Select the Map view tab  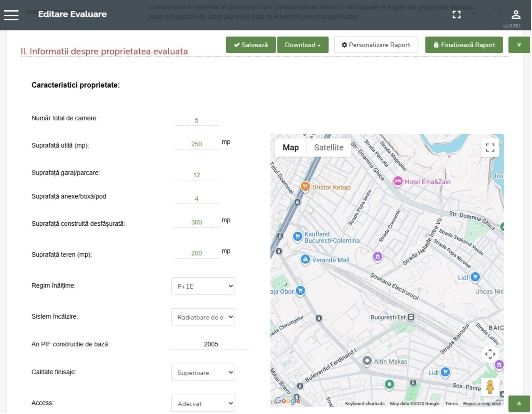point(290,148)
